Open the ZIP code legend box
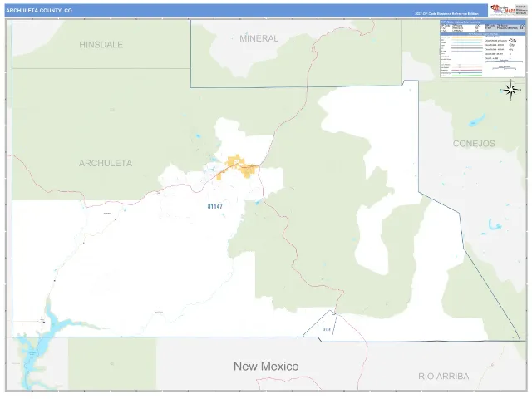The height and width of the screenshot is (399, 532). 483,49
